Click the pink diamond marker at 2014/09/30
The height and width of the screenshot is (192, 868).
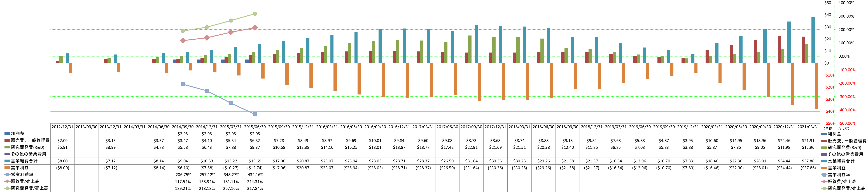click(183, 40)
